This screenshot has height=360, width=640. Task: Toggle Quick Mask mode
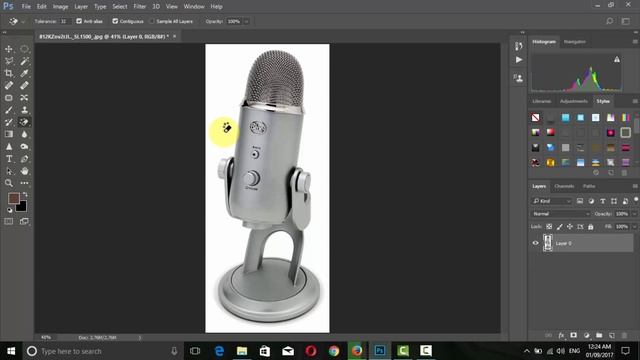[x=9, y=221]
